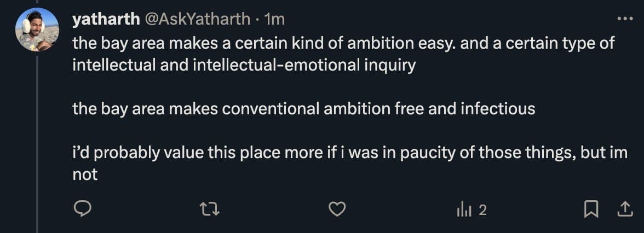Open the three-dot More options menu
644x233 pixels.
pyautogui.click(x=624, y=19)
